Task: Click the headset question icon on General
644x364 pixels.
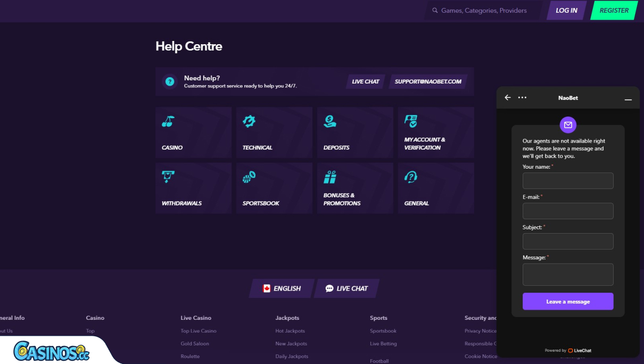Action: [x=411, y=177]
